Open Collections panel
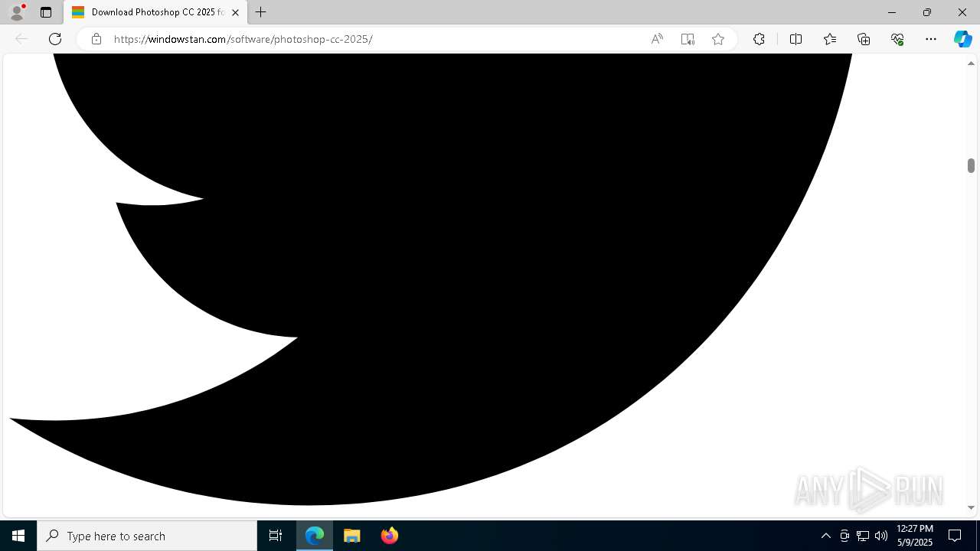Image resolution: width=980 pixels, height=551 pixels. [864, 39]
